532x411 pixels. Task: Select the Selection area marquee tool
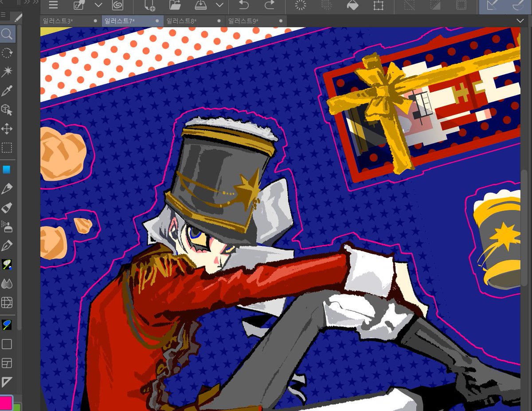coord(7,147)
